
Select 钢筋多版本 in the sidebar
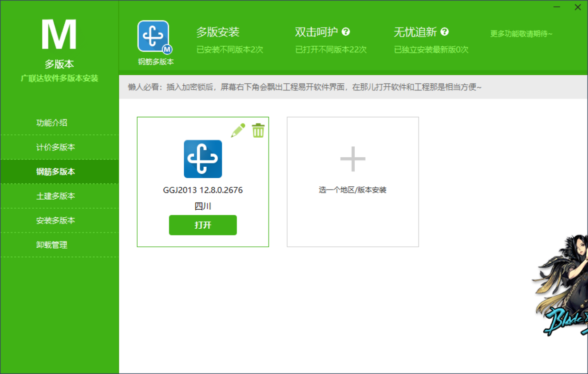(x=60, y=172)
